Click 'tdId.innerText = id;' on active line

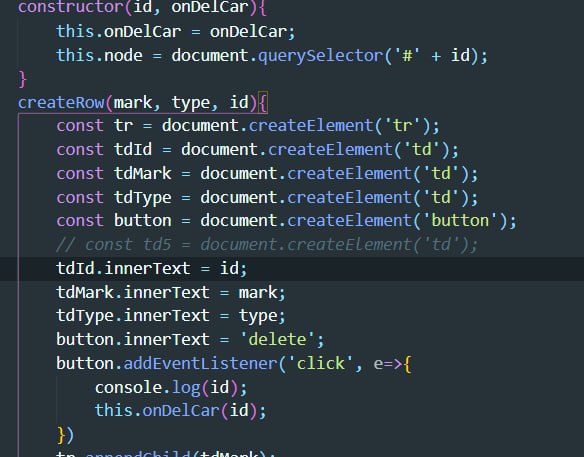pos(152,269)
